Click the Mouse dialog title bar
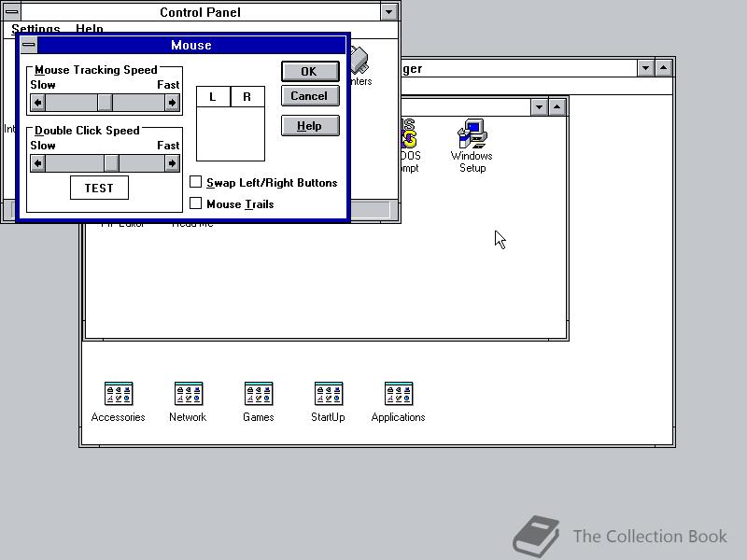This screenshot has height=560, width=747. [x=191, y=45]
